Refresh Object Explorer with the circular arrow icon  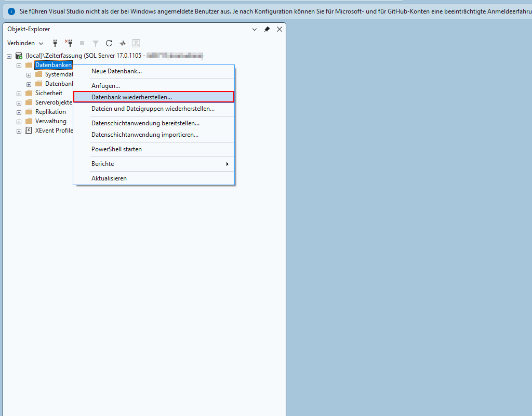(x=109, y=43)
